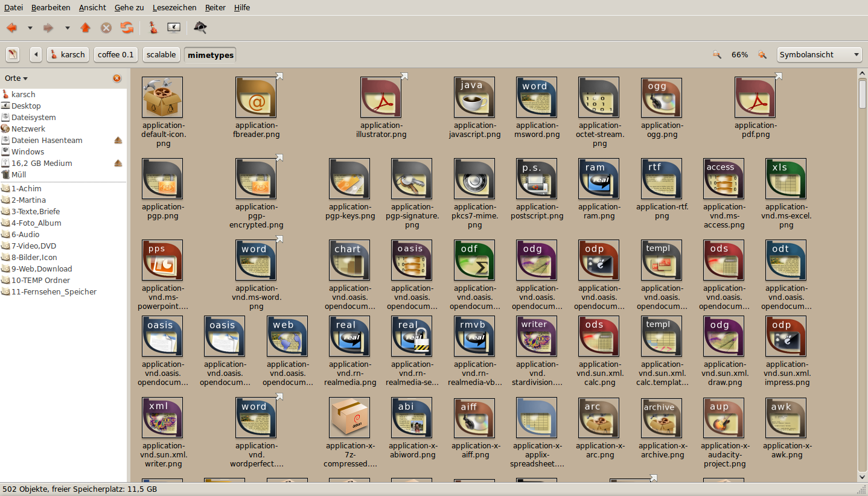Viewport: 868px width, 496px height.
Task: Select application-x-abiword.png icon
Action: pyautogui.click(x=412, y=418)
